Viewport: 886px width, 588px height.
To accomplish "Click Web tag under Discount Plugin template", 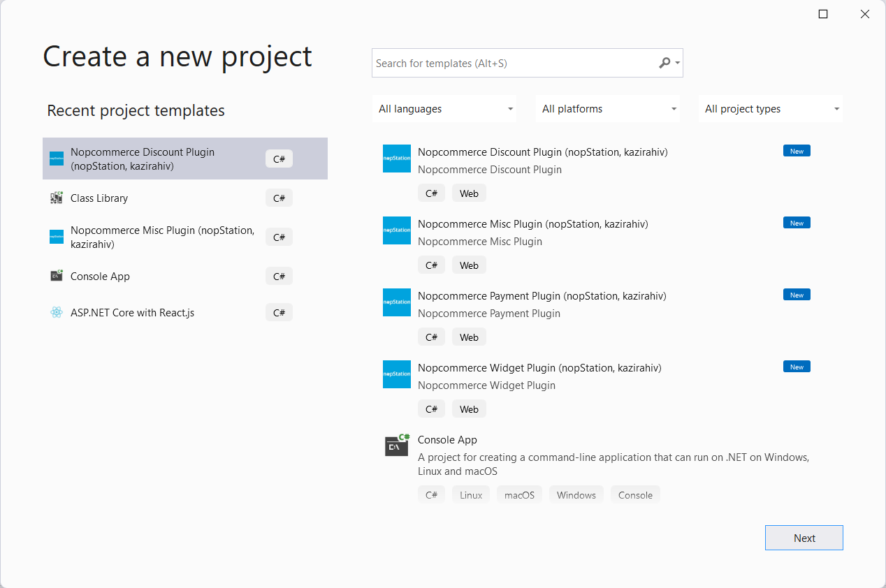I will [469, 193].
